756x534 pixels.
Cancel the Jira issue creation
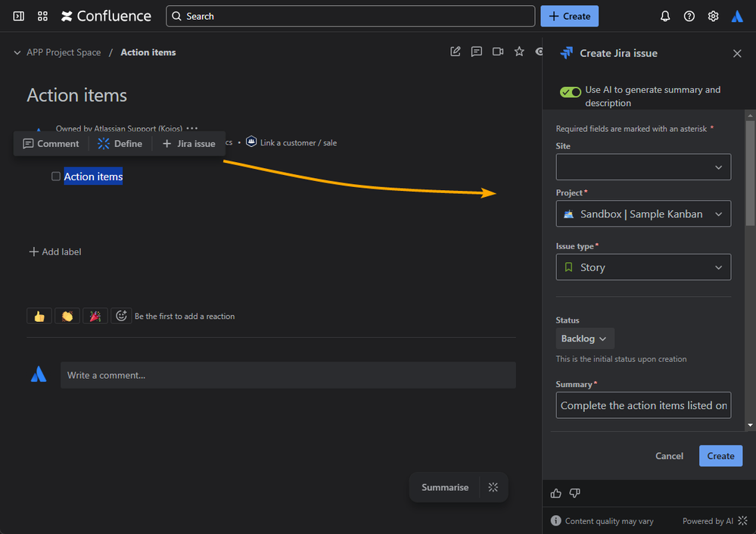pos(669,456)
